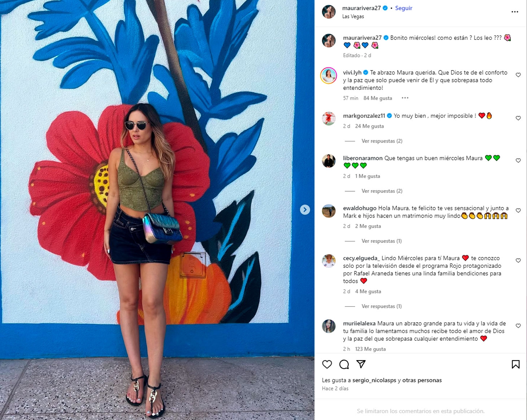Expand replies under markgonzalez11's comment
527x420 pixels.
click(x=382, y=141)
